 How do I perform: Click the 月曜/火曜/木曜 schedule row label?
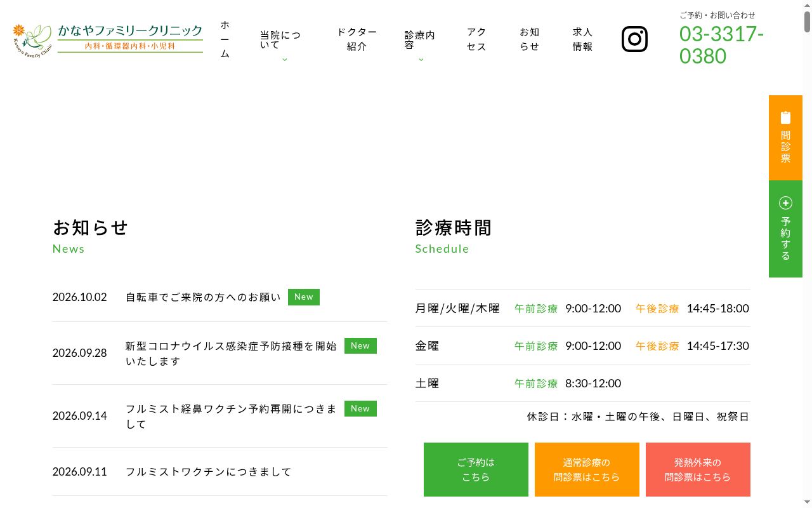pos(457,309)
